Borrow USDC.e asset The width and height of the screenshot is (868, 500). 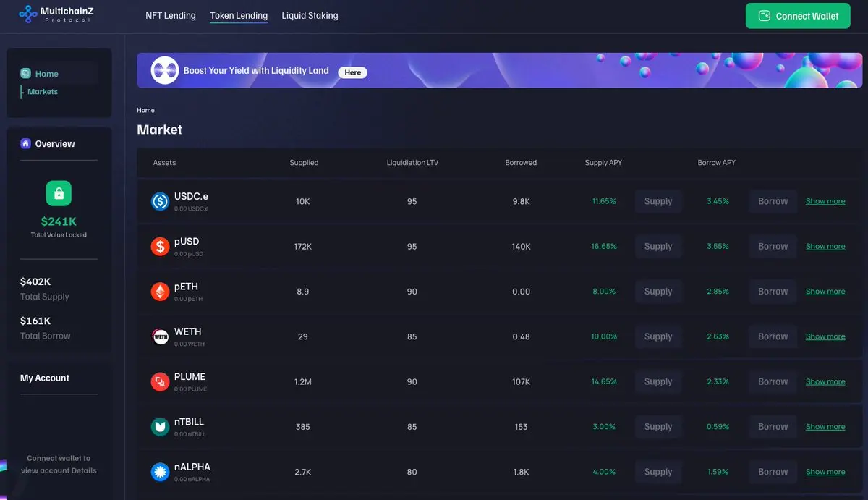(x=773, y=201)
